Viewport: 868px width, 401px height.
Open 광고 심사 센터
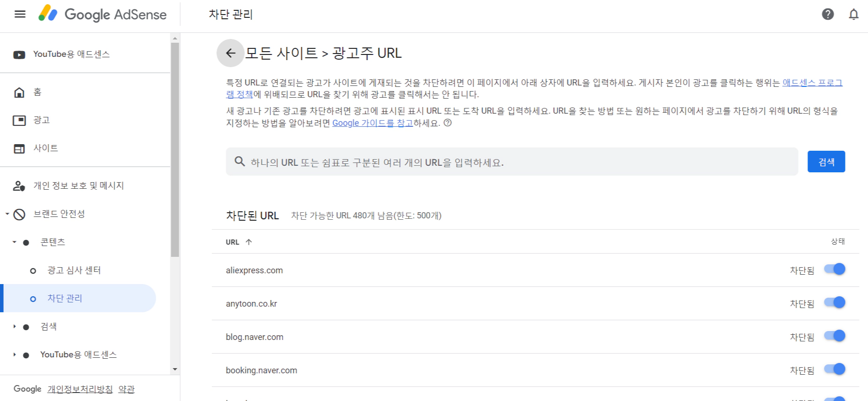(x=74, y=270)
